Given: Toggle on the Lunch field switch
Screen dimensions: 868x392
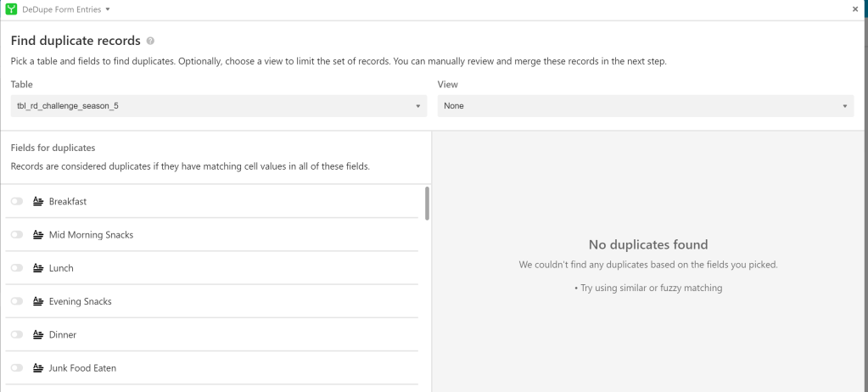Looking at the screenshot, I should coord(17,268).
